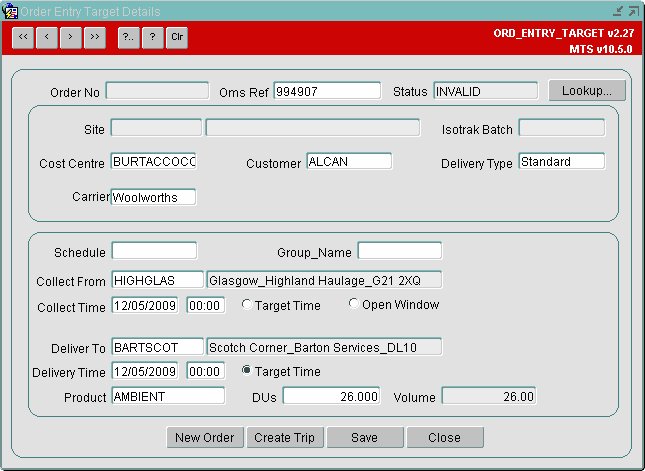Close the order entry form
Viewport: 645px width, 471px height.
pyautogui.click(x=445, y=437)
